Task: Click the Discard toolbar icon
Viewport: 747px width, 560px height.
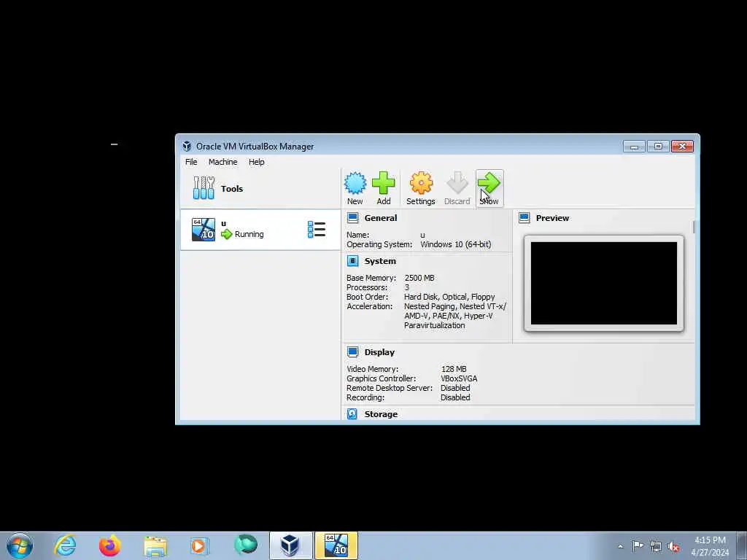Action: pyautogui.click(x=457, y=188)
